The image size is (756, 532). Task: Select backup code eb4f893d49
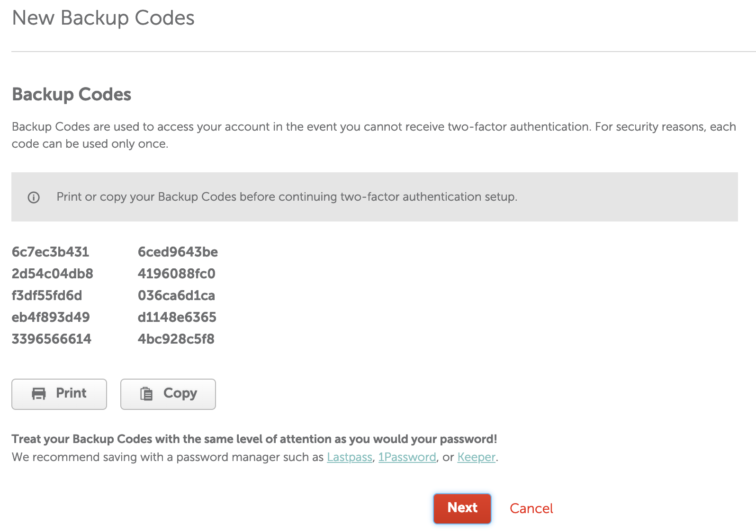tap(51, 317)
